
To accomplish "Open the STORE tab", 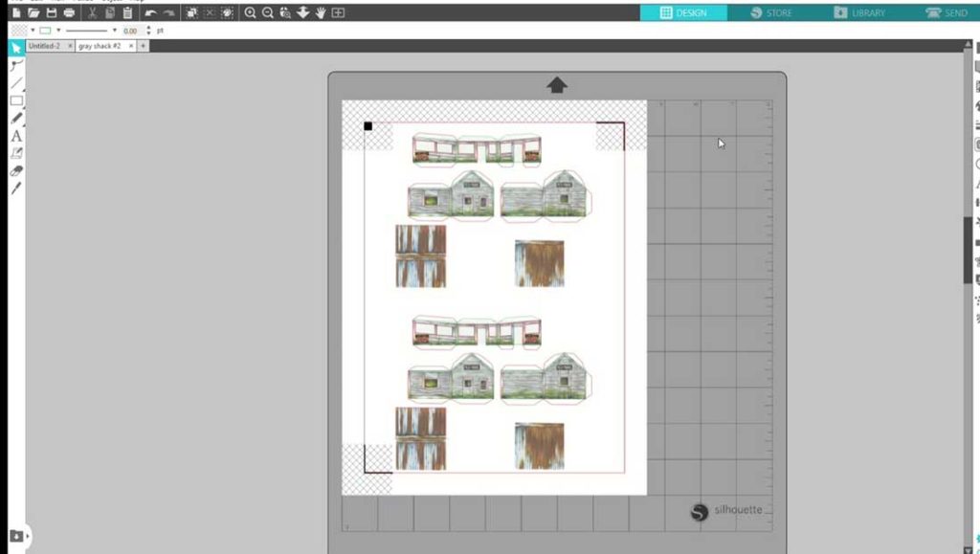I will coord(776,13).
